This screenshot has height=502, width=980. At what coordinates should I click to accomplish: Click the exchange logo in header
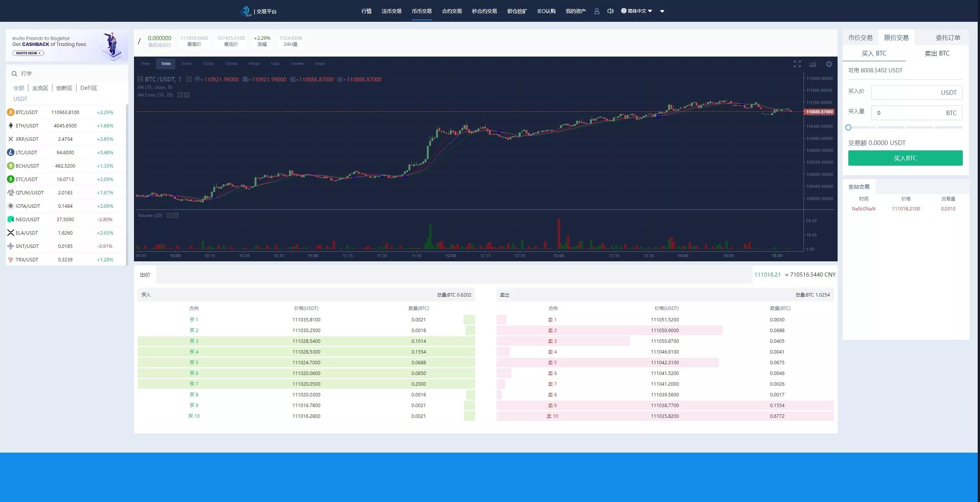[245, 11]
